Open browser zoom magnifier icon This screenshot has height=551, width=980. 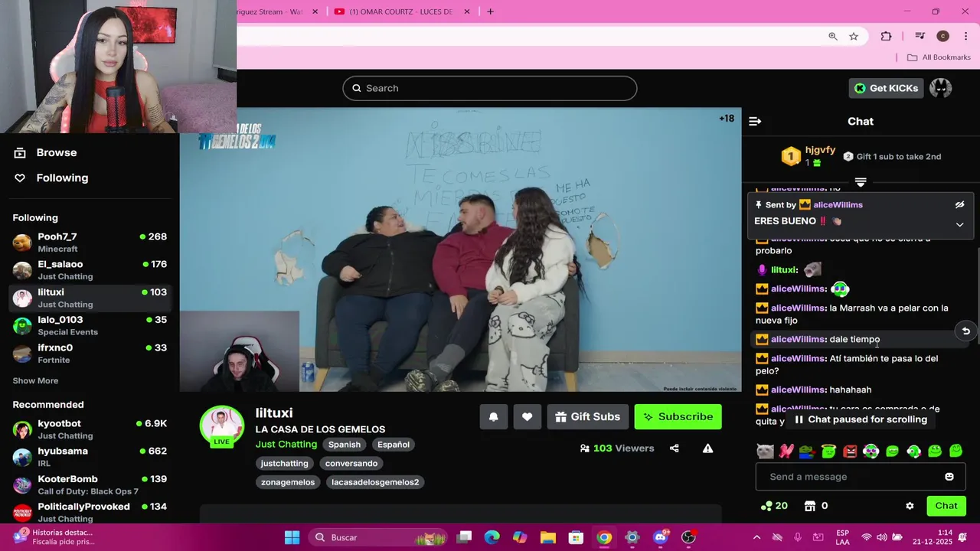pyautogui.click(x=833, y=36)
